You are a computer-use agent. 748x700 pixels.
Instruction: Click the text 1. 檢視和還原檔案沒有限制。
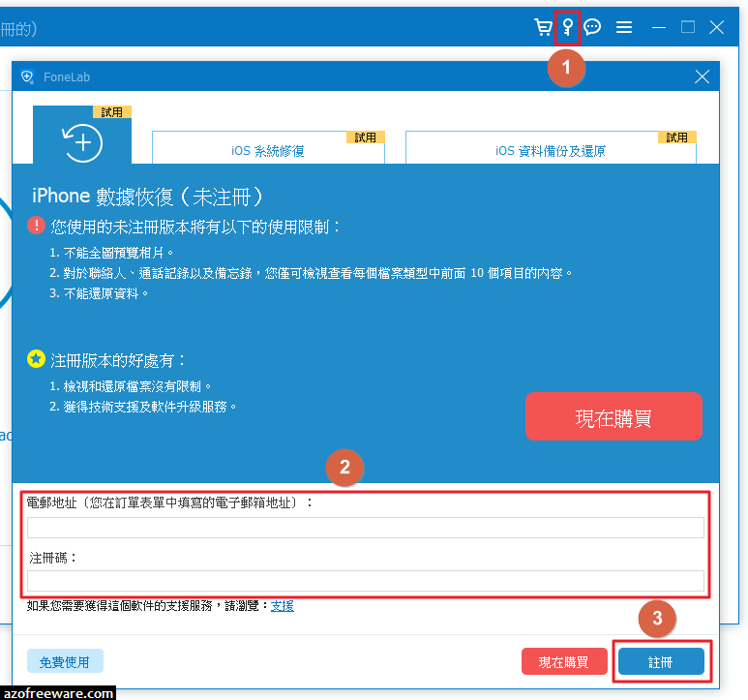click(x=131, y=386)
